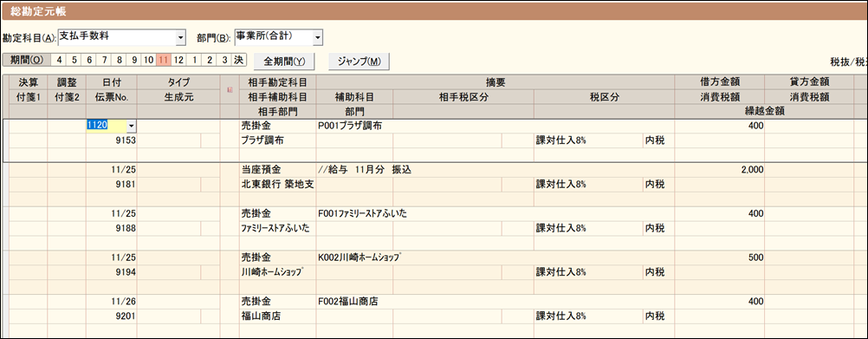868x339 pixels.
Task: Click the タイプ column header
Action: [178, 82]
